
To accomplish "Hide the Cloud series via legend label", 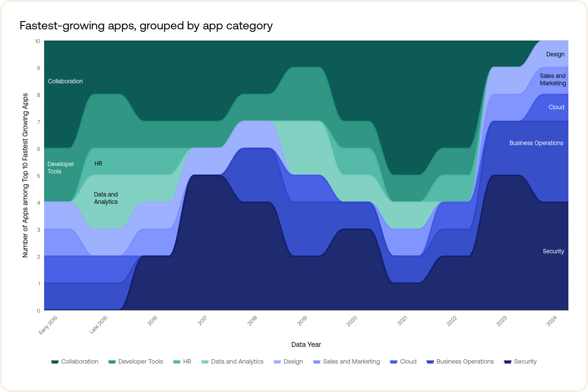I will 408,362.
